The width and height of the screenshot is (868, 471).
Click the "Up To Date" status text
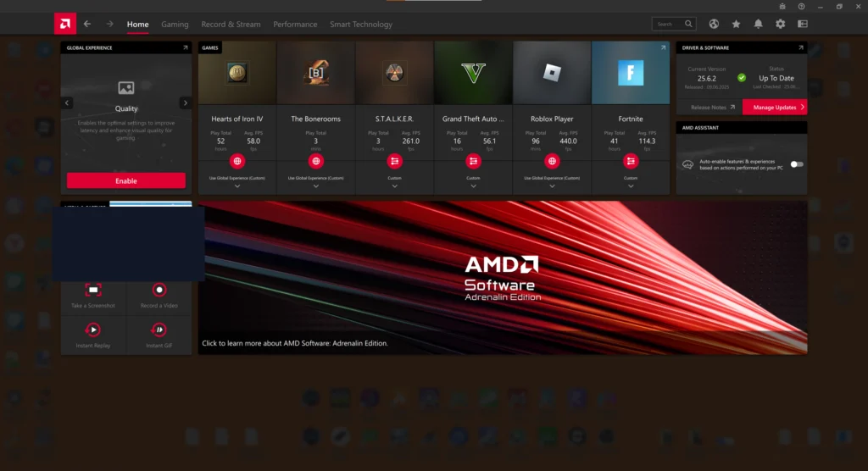pyautogui.click(x=776, y=78)
